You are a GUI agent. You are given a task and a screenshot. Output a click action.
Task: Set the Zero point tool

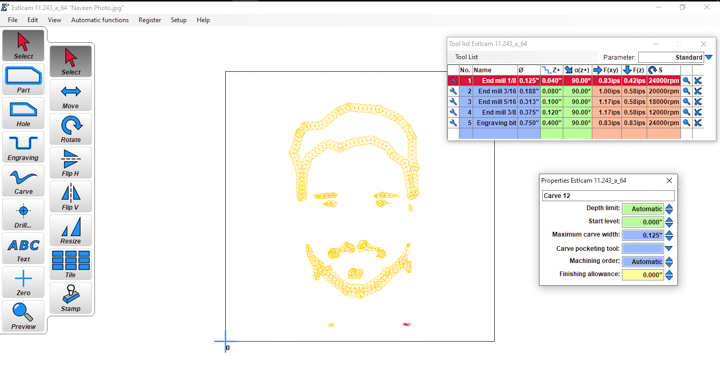click(x=23, y=282)
